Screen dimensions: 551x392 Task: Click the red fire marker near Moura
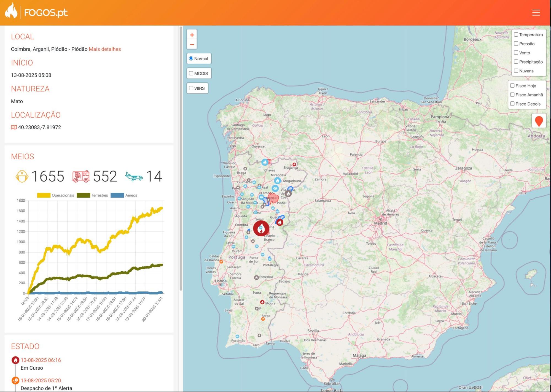(262, 302)
